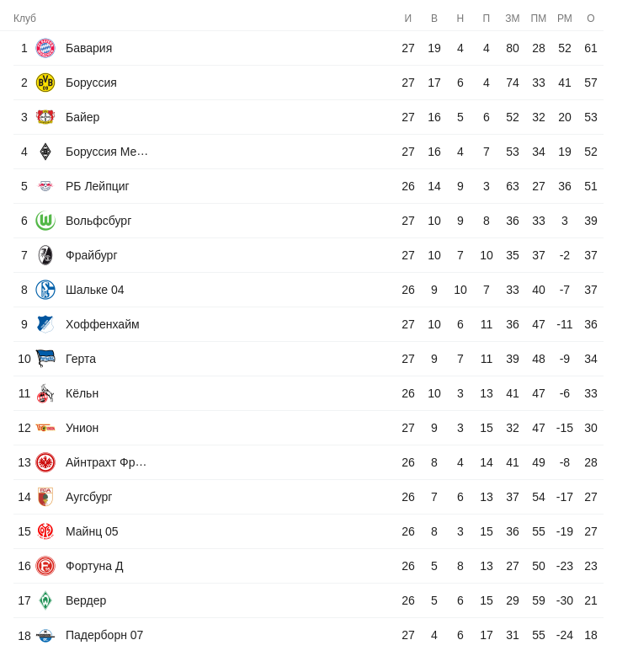This screenshot has height=672, width=633.
Task: Select the Хоффенхайм team name
Action: (102, 324)
